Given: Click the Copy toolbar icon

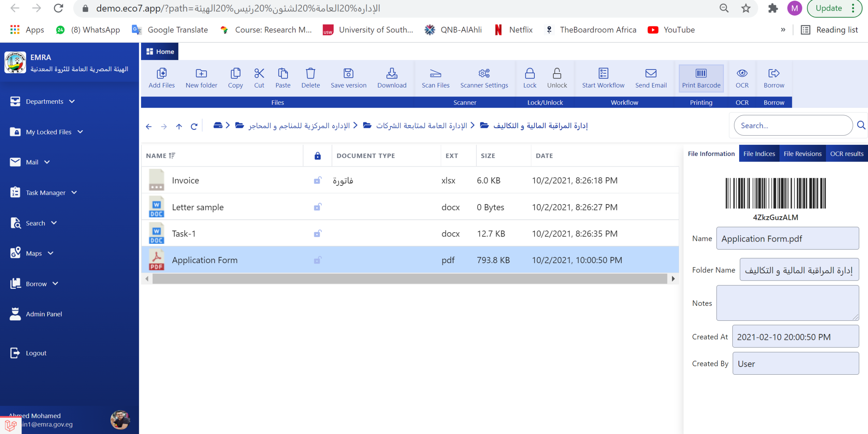Looking at the screenshot, I should pyautogui.click(x=235, y=73).
